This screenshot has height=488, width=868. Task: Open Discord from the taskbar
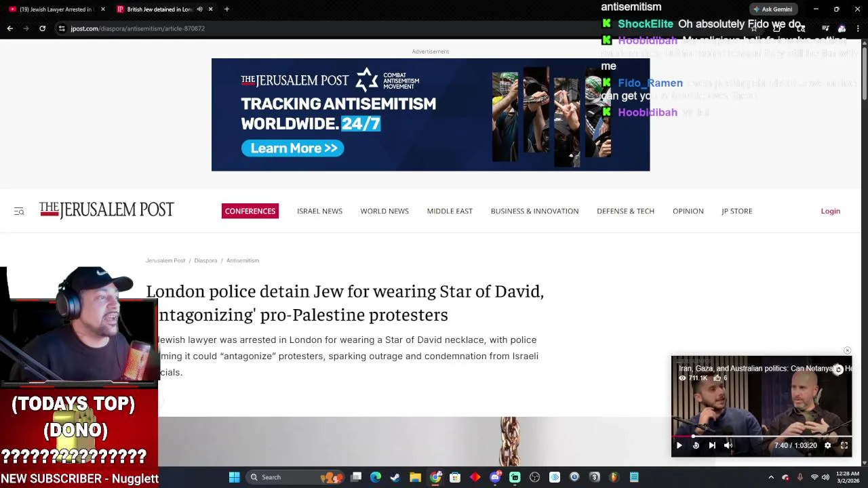[495, 477]
